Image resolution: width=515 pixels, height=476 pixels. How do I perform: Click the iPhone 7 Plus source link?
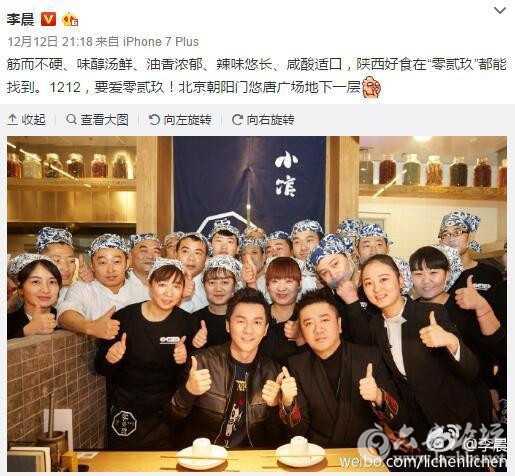coord(161,42)
